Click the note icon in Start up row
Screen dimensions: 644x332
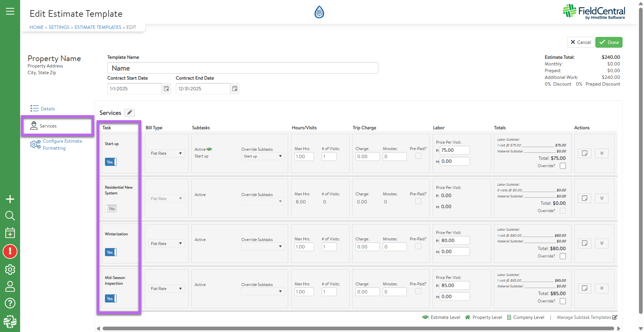coord(584,153)
